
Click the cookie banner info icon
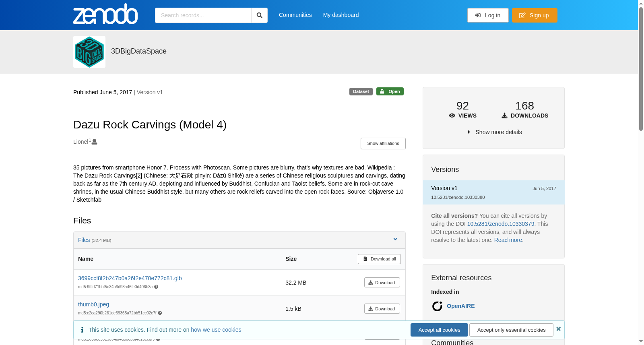(x=82, y=330)
